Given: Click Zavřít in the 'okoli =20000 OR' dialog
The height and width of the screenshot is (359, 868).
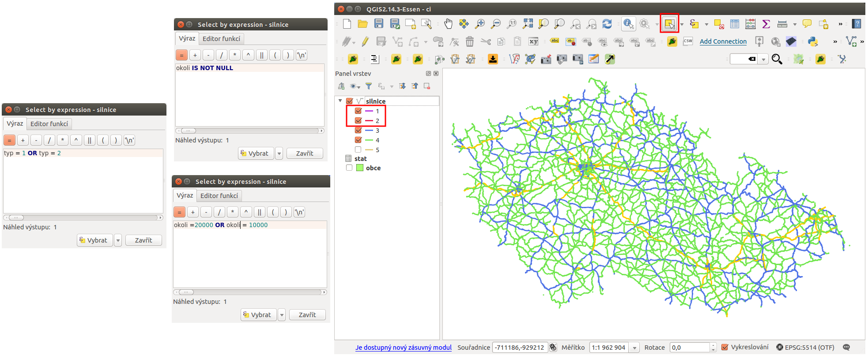Looking at the screenshot, I should (307, 315).
